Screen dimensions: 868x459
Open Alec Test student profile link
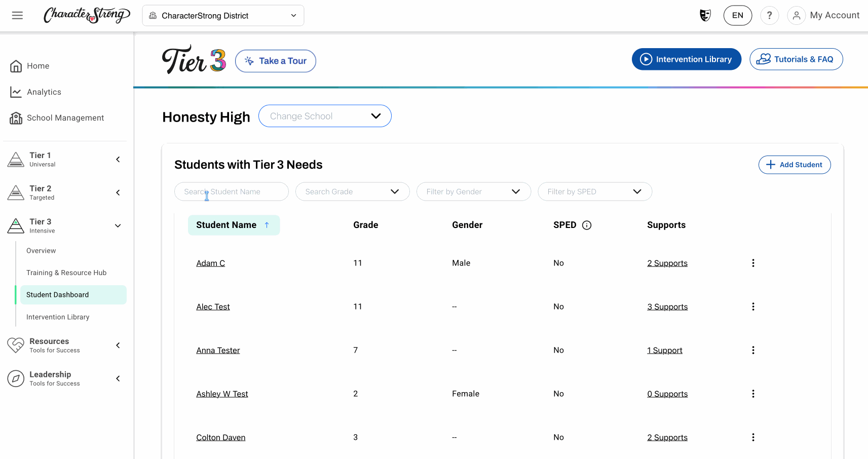[x=213, y=307]
